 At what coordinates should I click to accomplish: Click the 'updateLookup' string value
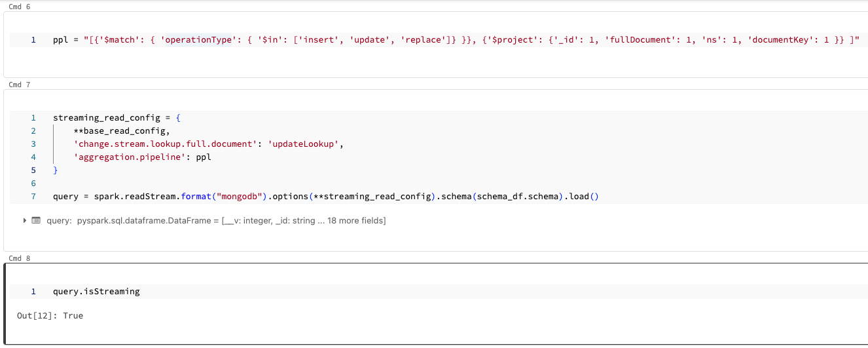coord(305,144)
